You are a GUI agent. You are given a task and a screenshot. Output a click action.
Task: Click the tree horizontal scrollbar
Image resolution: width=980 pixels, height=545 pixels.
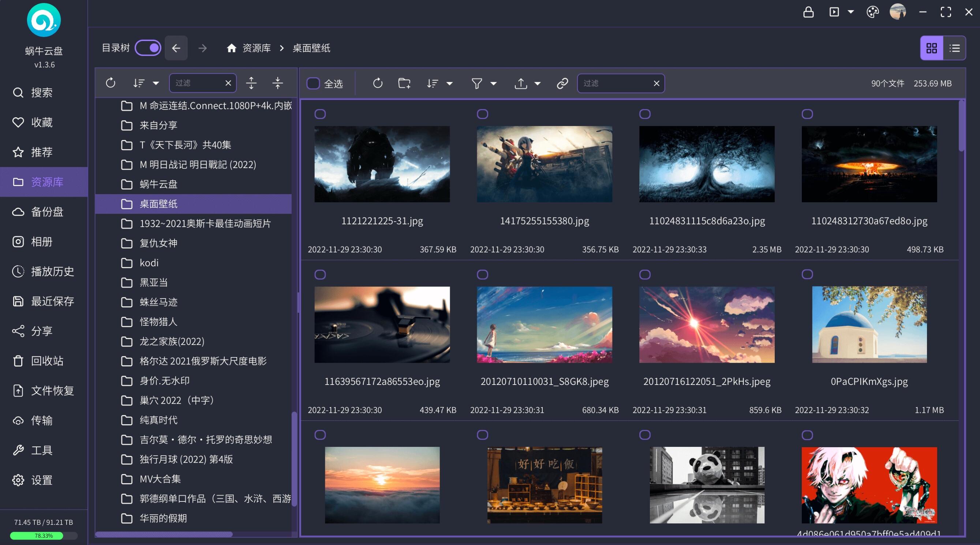164,534
